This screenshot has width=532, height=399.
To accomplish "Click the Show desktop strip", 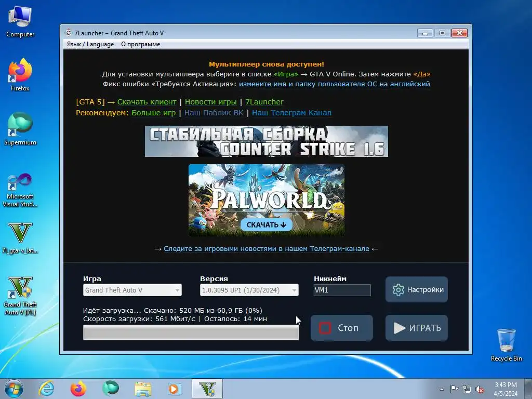I will click(528, 389).
